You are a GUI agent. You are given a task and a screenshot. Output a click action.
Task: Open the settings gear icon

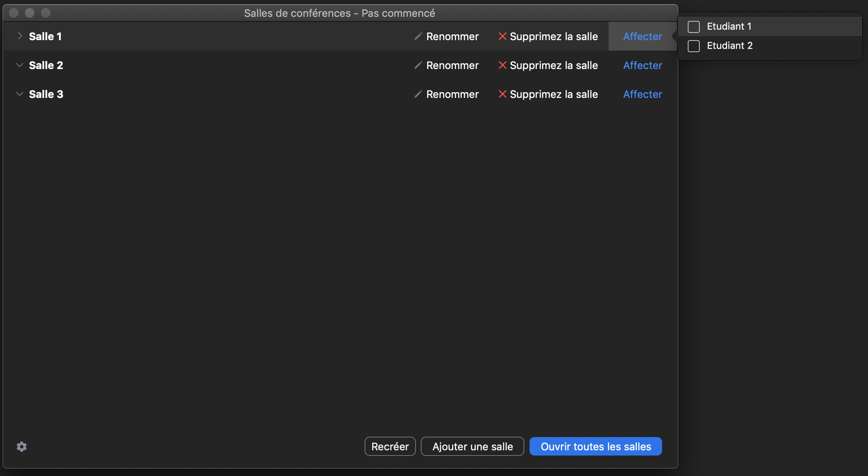[x=22, y=447]
